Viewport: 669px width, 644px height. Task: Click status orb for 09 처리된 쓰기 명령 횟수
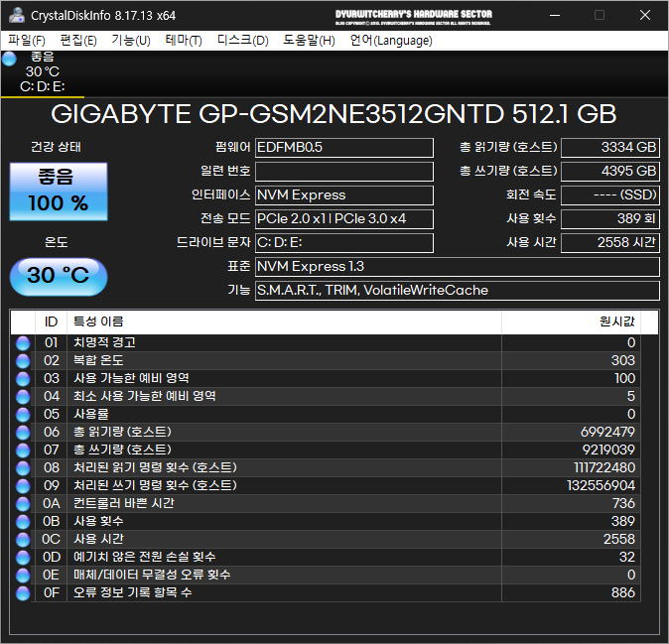pos(23,486)
